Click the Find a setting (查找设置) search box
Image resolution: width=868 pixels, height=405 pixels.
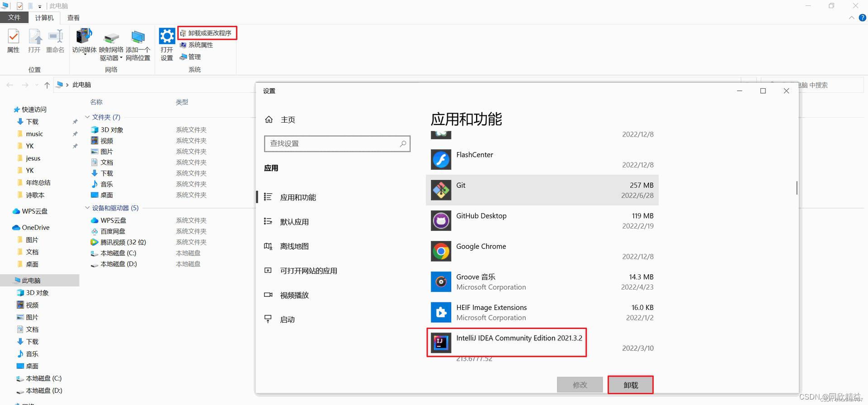click(x=337, y=143)
